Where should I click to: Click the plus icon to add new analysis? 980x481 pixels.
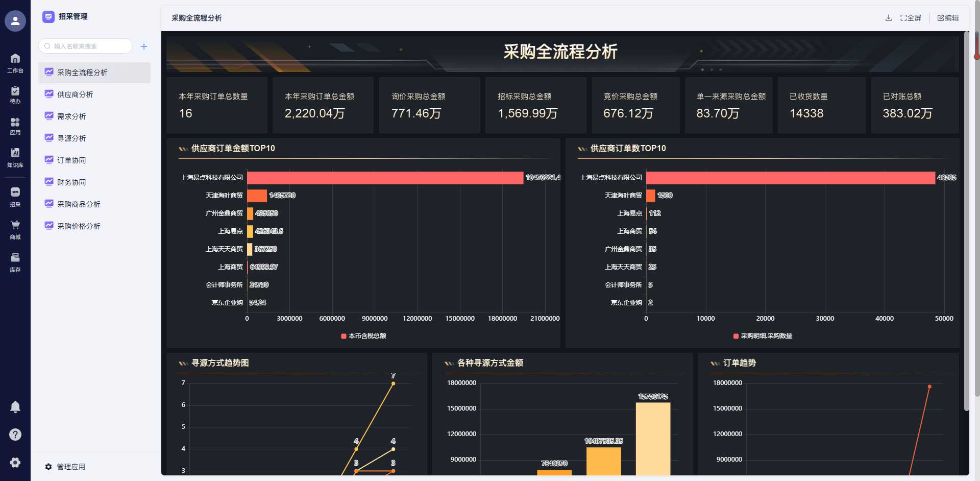coord(144,46)
